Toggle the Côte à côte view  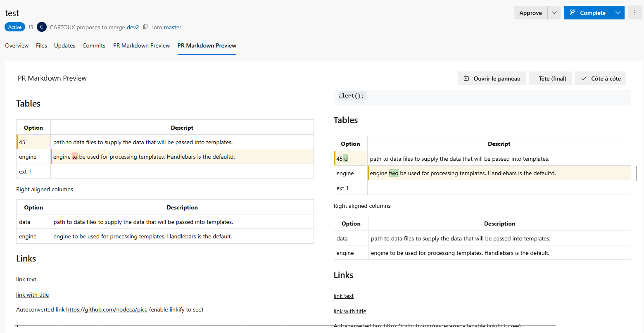(601, 78)
